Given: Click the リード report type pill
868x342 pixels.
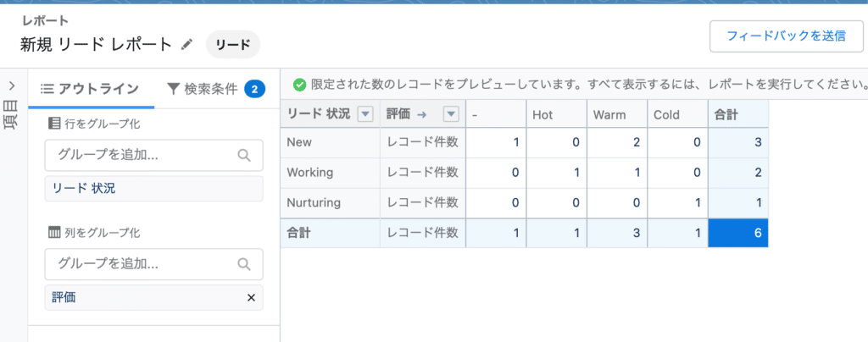Looking at the screenshot, I should tap(232, 45).
